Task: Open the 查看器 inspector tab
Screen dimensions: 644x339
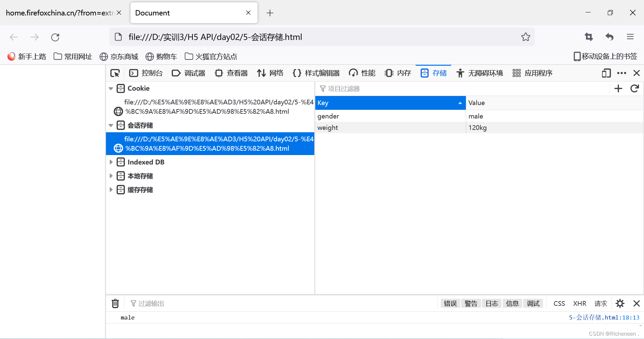Action: point(231,73)
